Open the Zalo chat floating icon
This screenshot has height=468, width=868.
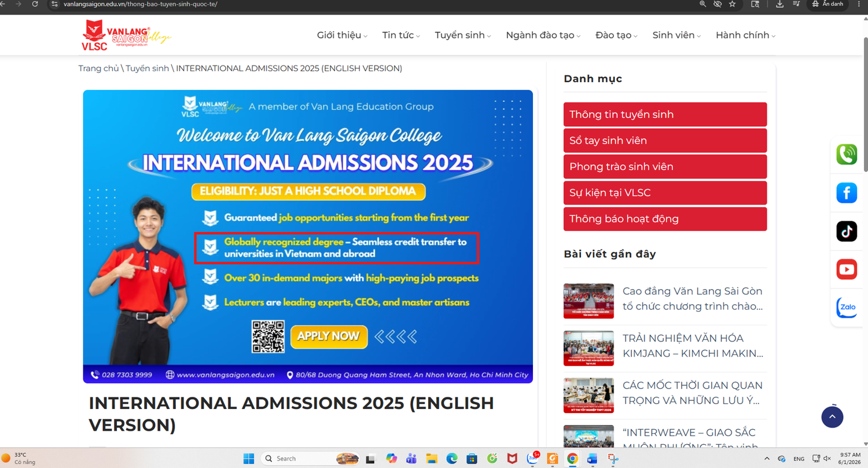point(847,308)
